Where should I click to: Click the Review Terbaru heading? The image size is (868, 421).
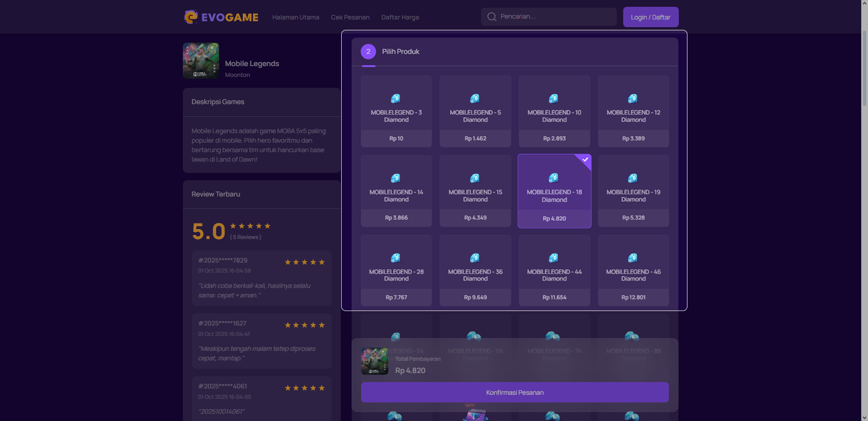click(216, 194)
